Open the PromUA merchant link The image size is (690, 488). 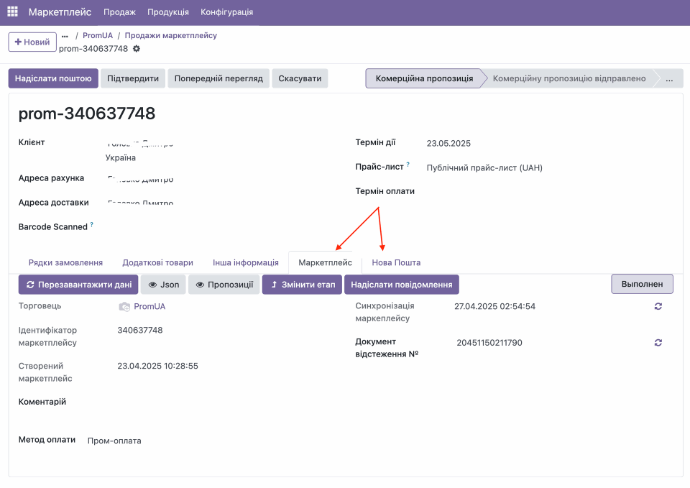pyautogui.click(x=150, y=306)
